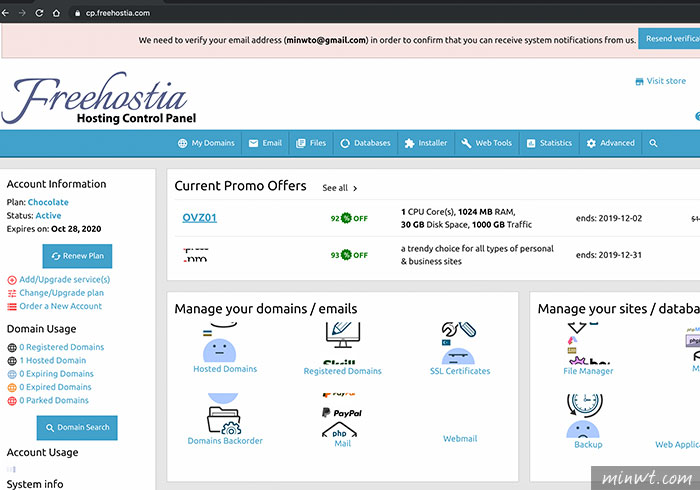Click the Web Applications link

[x=677, y=444]
